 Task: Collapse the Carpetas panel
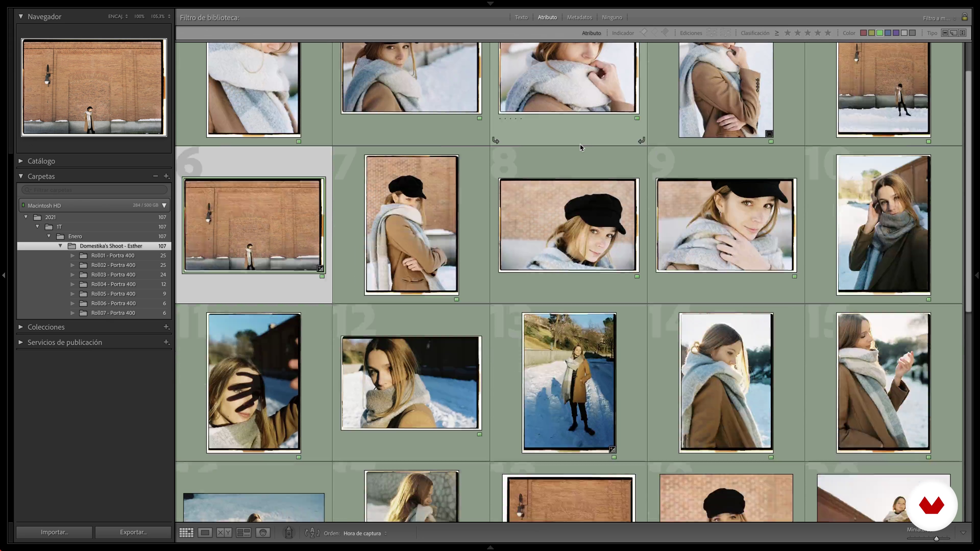tap(20, 176)
